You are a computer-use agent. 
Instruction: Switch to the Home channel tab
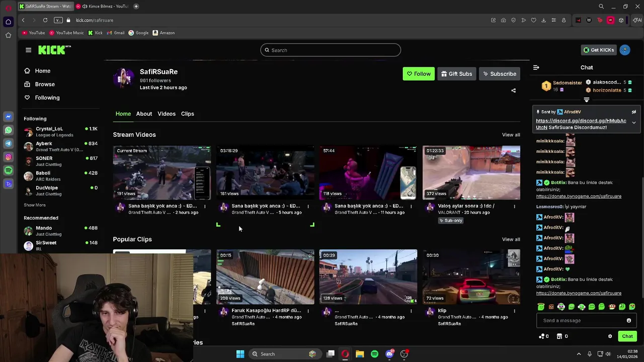(x=123, y=114)
